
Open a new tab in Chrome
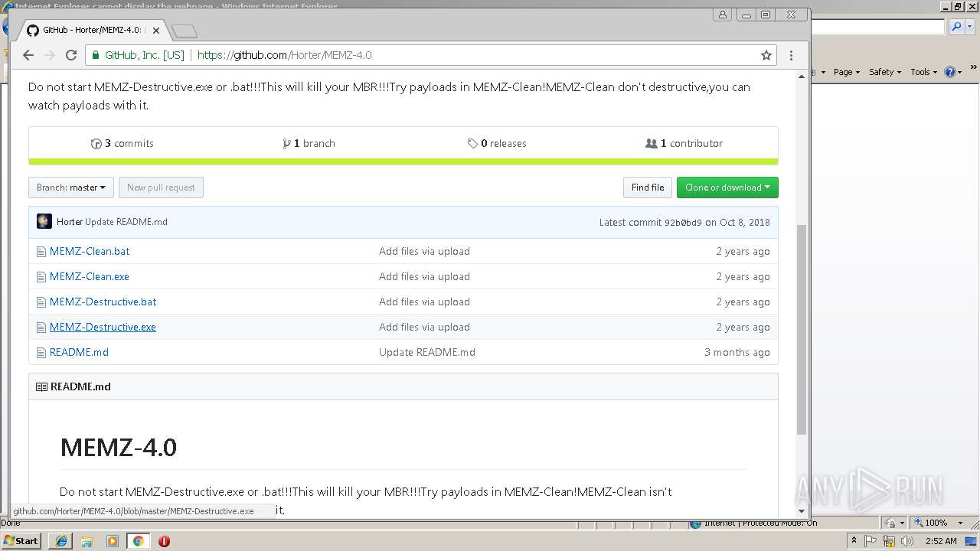[185, 31]
